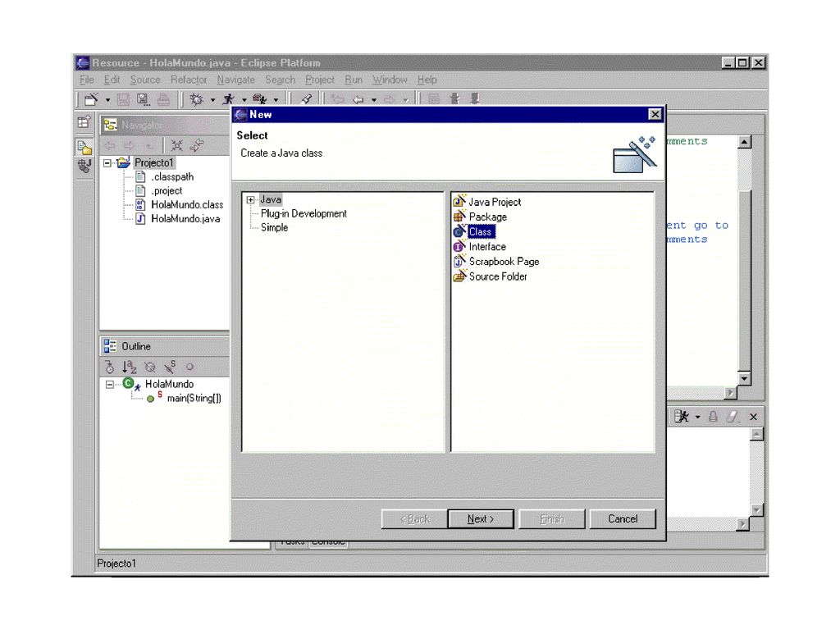Image resolution: width=840 pixels, height=630 pixels.
Task: Click the Save toolbar icon
Action: pos(123,99)
